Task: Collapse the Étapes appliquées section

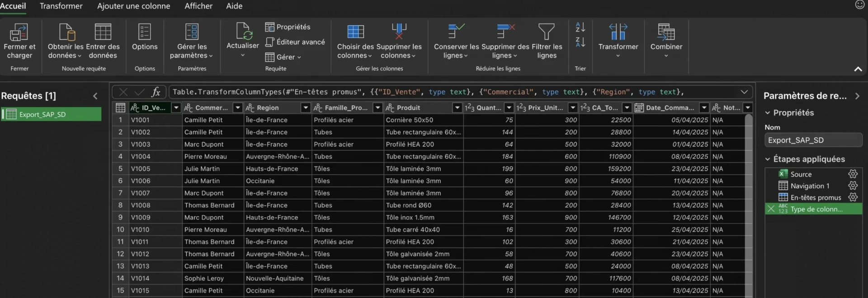Action: tap(767, 159)
